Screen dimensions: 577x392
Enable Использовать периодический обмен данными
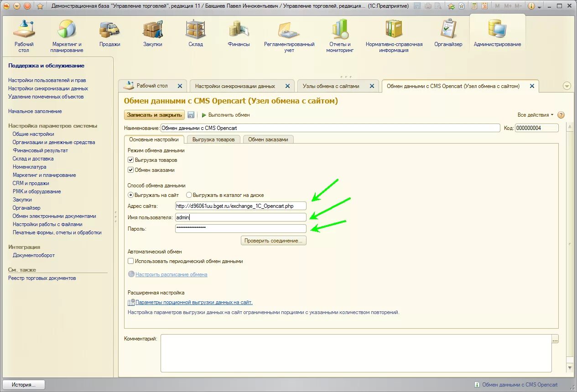click(131, 261)
